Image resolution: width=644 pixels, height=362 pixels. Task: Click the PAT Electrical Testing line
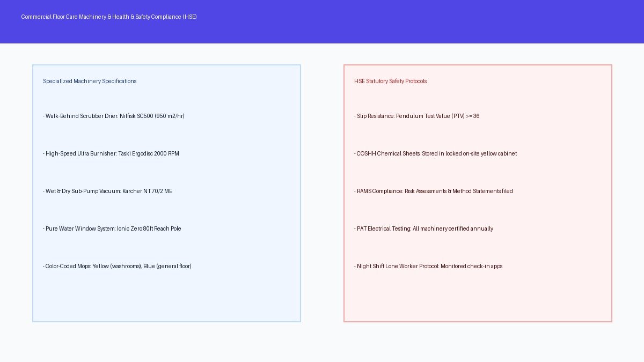[424, 228]
